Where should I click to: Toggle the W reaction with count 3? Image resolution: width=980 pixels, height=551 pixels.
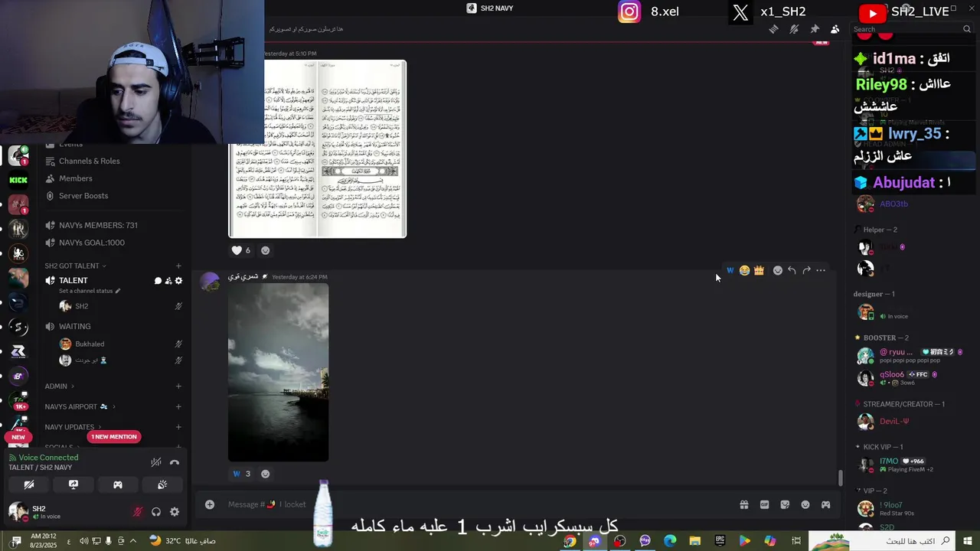click(241, 474)
